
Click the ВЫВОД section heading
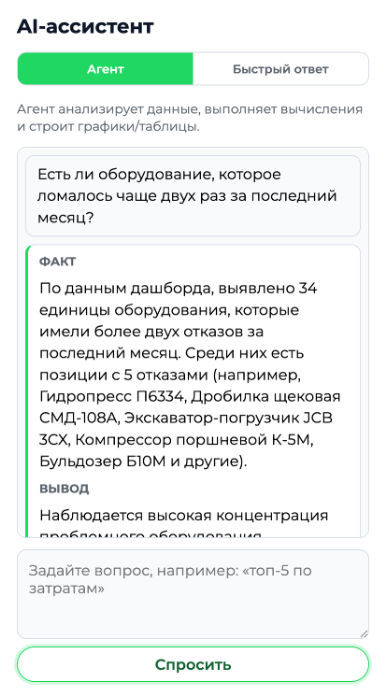[64, 488]
